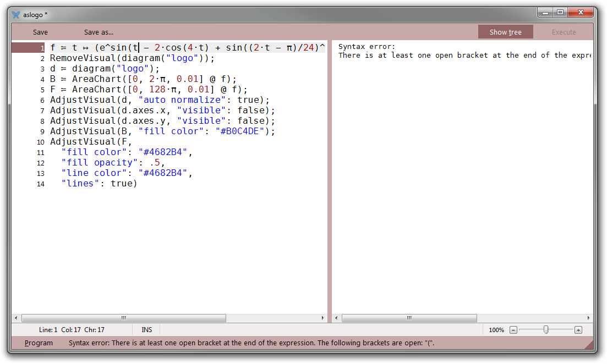Click the zoom out minus icon

click(x=513, y=330)
